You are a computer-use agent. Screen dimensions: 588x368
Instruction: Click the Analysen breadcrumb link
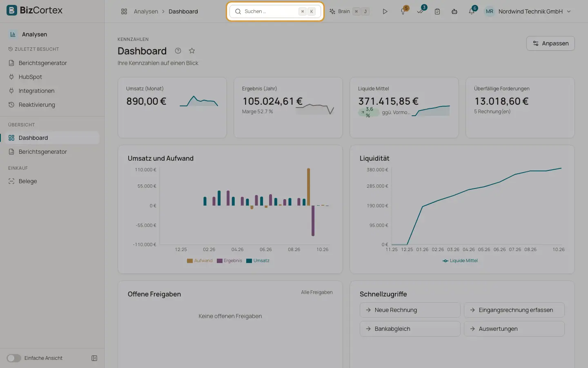click(x=146, y=11)
